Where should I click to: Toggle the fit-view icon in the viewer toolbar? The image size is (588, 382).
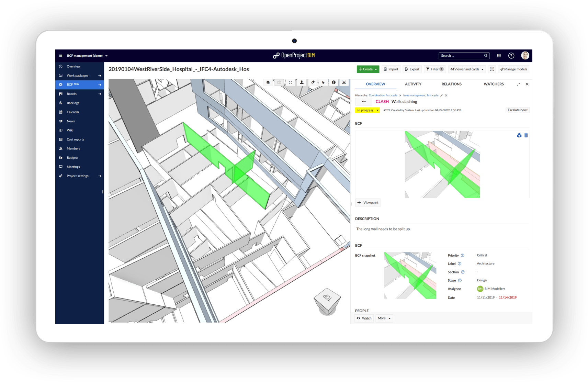[291, 82]
